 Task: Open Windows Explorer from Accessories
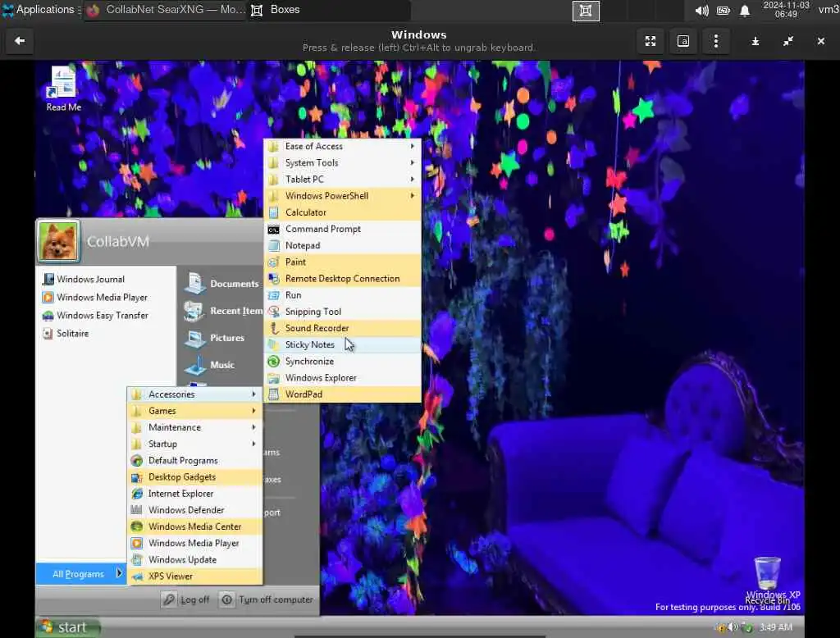(x=342, y=378)
